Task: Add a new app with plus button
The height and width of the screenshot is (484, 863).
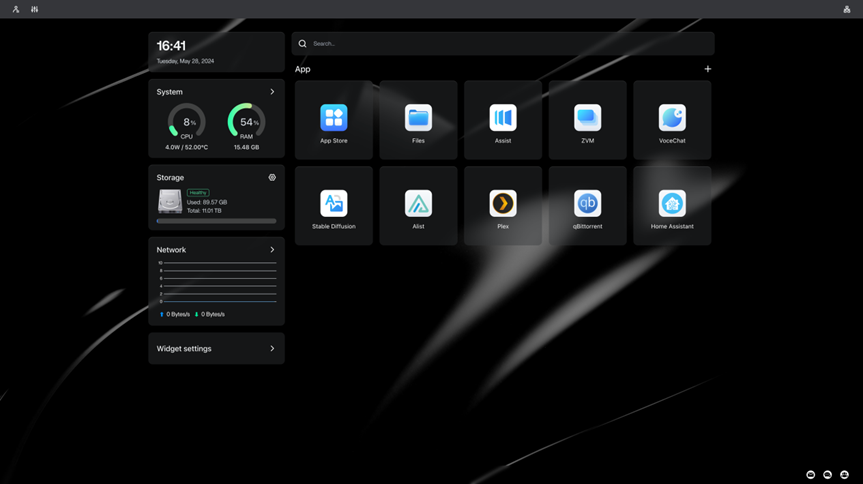Action: [x=707, y=69]
